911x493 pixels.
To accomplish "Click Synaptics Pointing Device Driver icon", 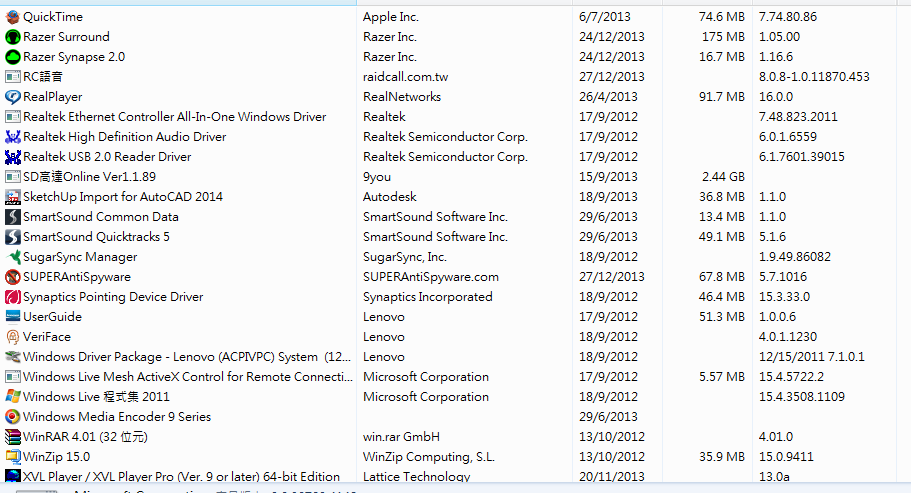I will coord(12,297).
